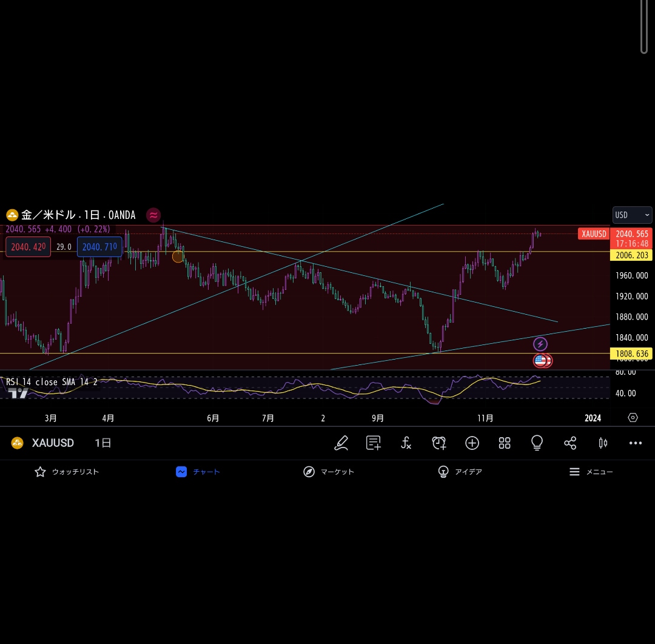Screen dimensions: 655x644
Task: Tap the ideas lightbulb toolbar icon
Action: (537, 443)
